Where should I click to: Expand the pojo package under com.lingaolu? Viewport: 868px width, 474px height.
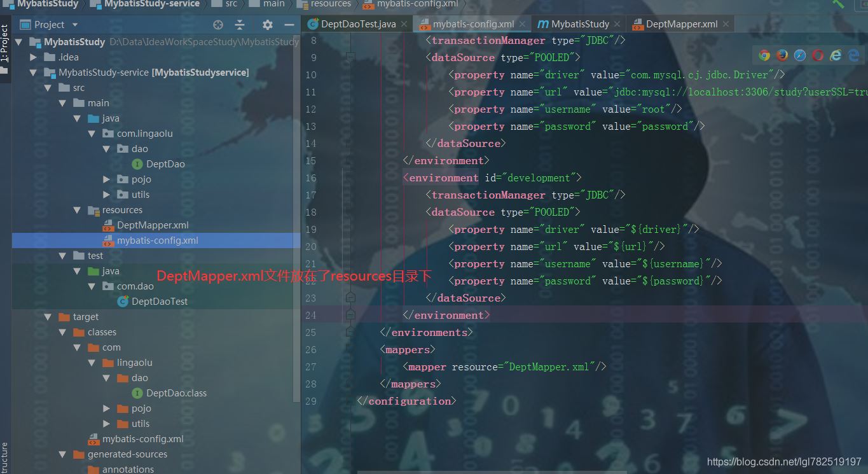[106, 179]
